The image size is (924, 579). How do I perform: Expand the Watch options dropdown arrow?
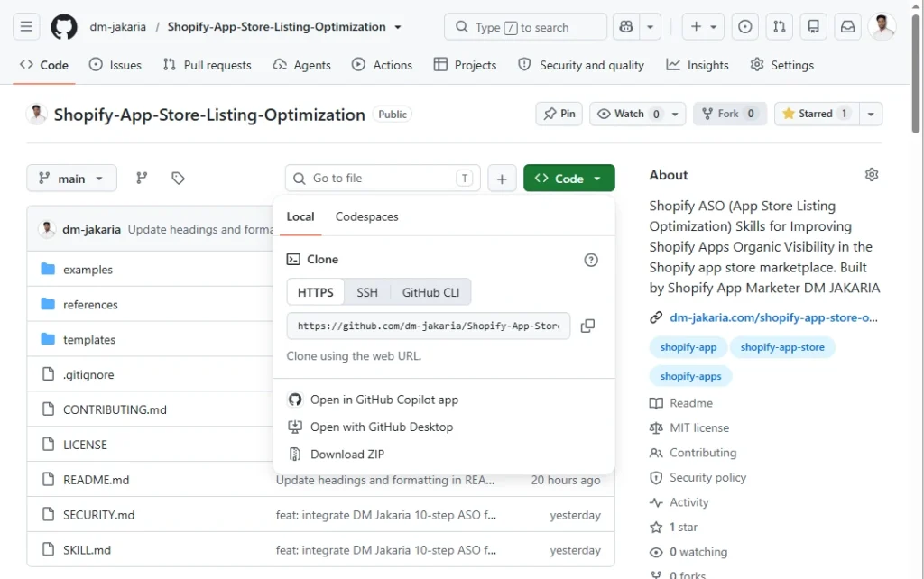(675, 114)
